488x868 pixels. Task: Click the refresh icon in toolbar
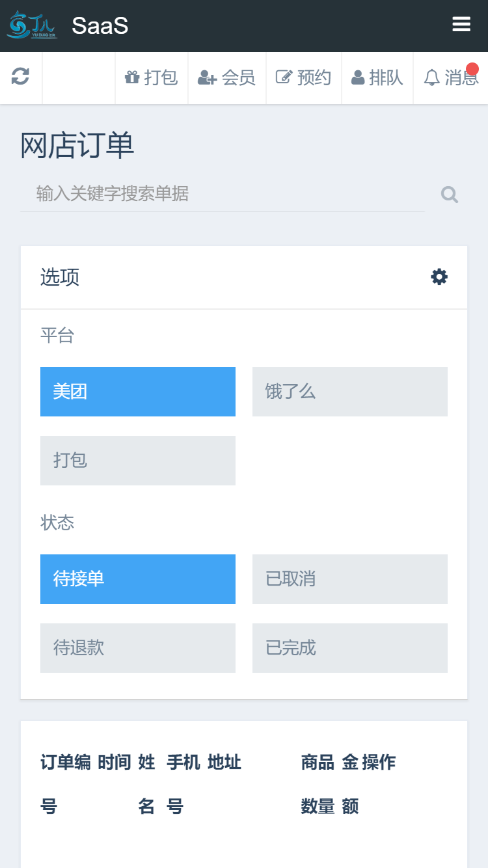coord(20,77)
